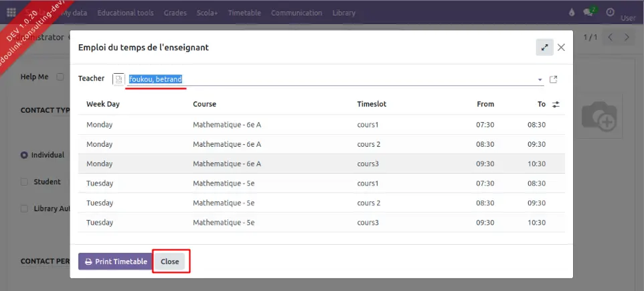This screenshot has height=291, width=644.
Task: Open the Timetable menu
Action: pos(244,13)
